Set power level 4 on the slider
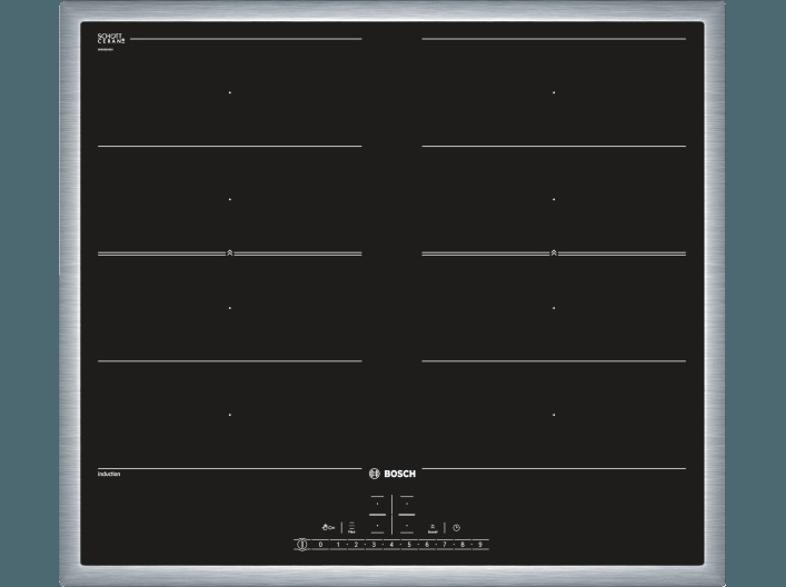This screenshot has height=587, width=786. point(391,544)
